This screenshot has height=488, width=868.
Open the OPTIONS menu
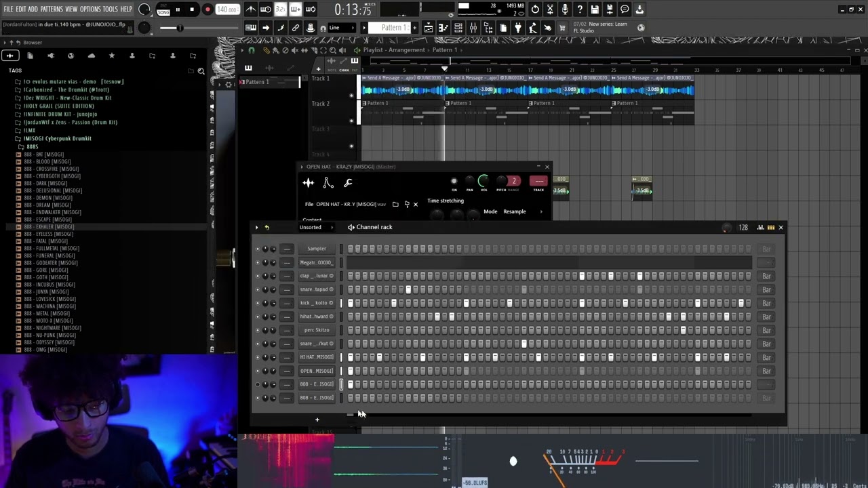(x=90, y=9)
